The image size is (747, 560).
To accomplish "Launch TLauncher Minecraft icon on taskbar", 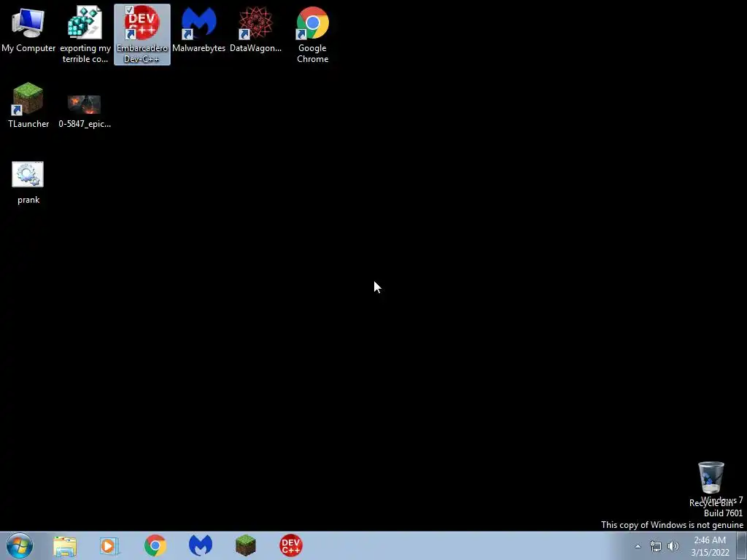I will 246,545.
